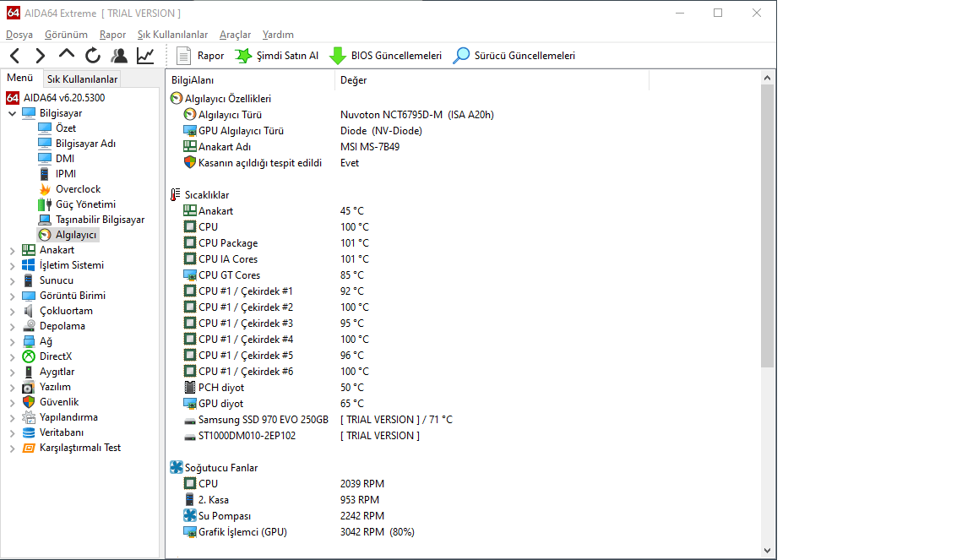
Task: Click the Aygıtlar icon in tree
Action: coord(29,372)
